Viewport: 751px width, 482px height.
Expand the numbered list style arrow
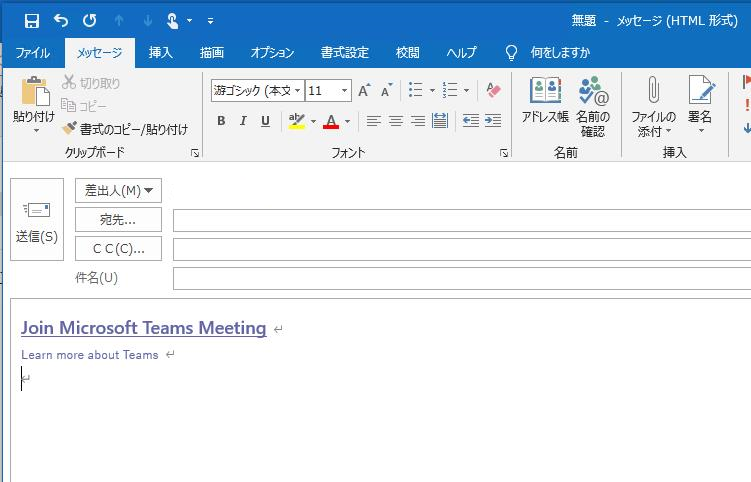466,90
